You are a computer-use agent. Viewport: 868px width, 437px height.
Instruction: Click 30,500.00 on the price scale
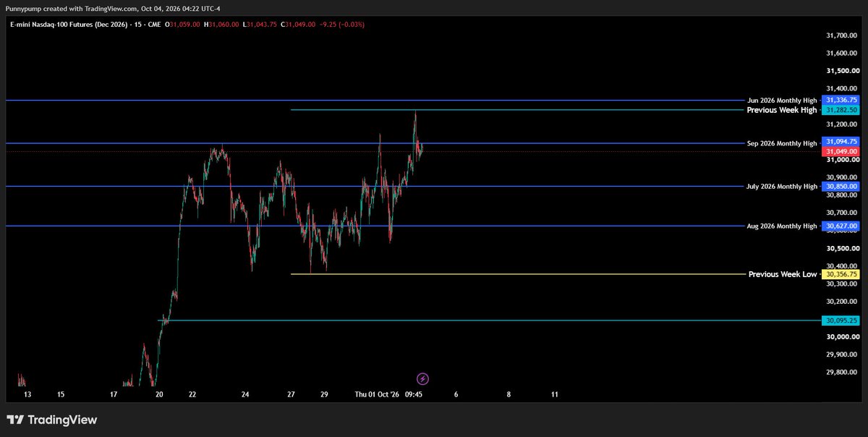pyautogui.click(x=842, y=248)
